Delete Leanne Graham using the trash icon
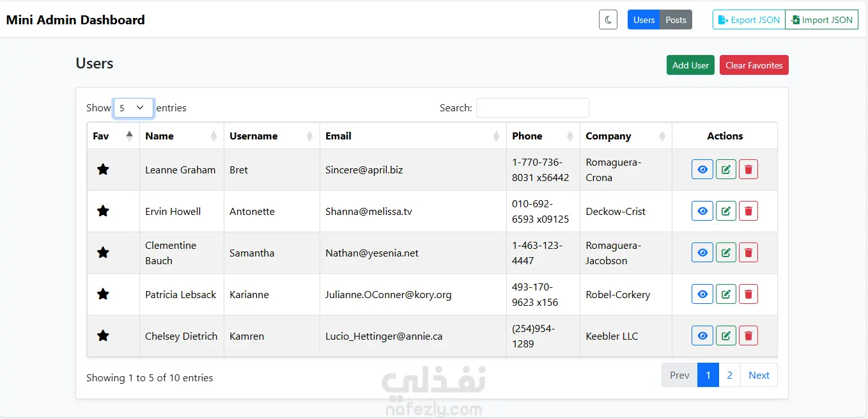Image resolution: width=868 pixels, height=419 pixels. (x=748, y=170)
